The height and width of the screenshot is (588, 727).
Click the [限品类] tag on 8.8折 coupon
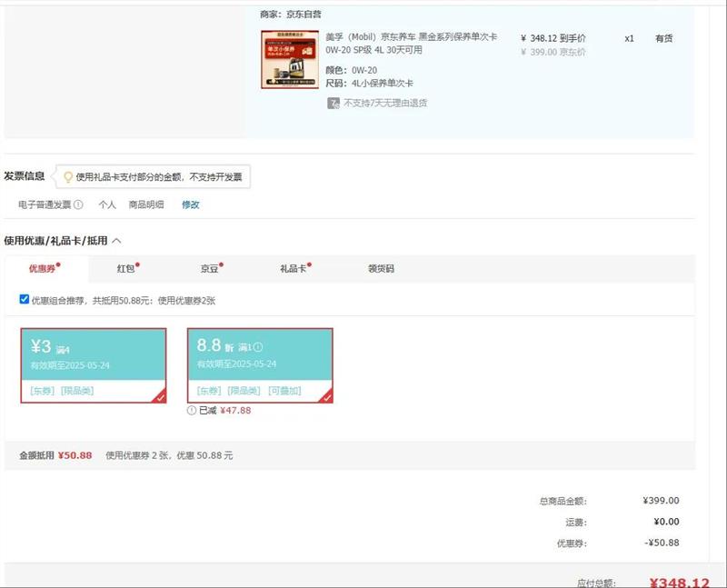coord(244,391)
